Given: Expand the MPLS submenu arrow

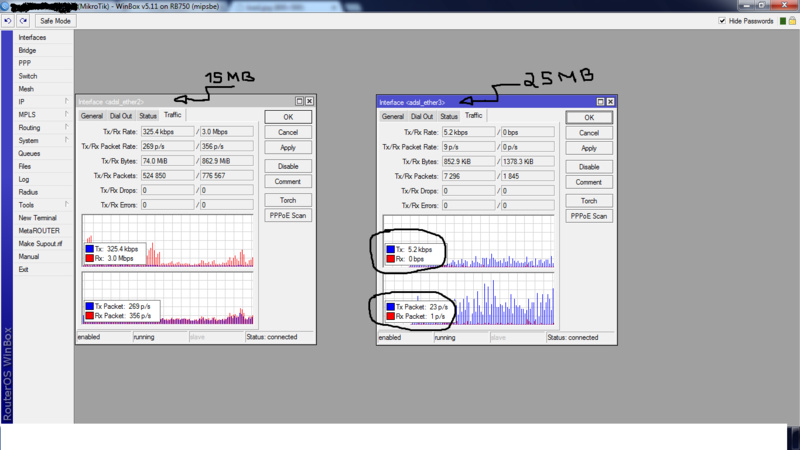Looking at the screenshot, I should (x=66, y=114).
